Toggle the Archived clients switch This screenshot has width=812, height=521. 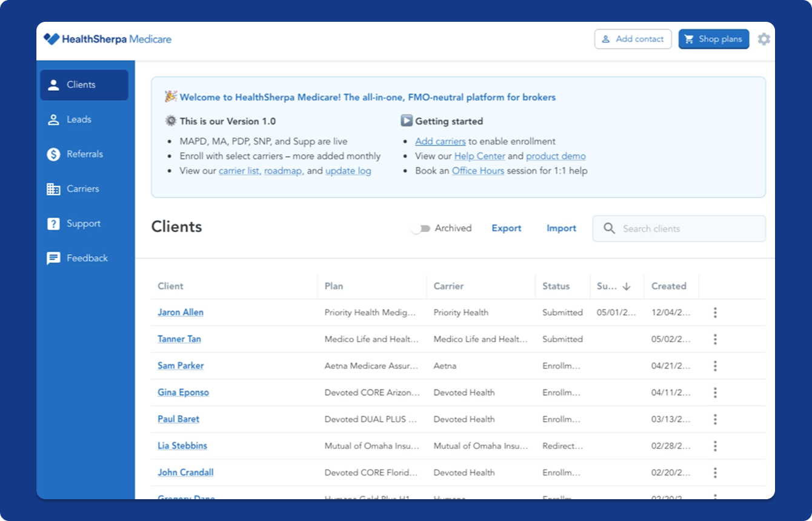pyautogui.click(x=421, y=228)
